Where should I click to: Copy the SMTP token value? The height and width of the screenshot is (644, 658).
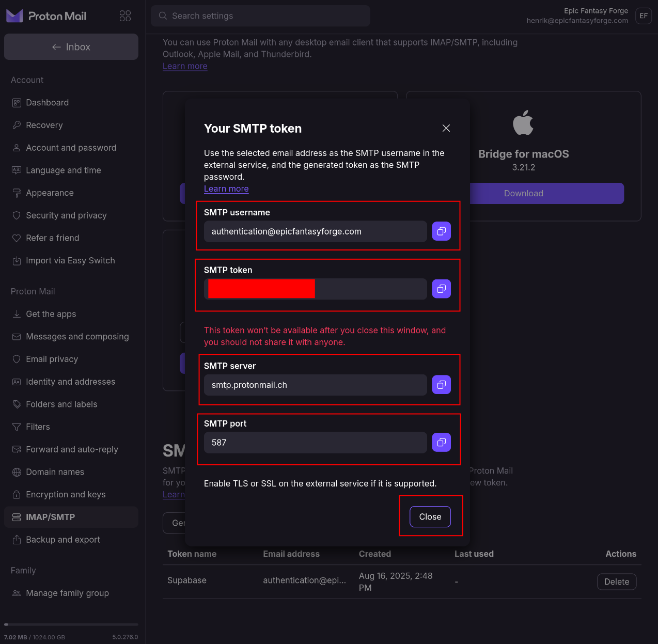click(x=441, y=289)
